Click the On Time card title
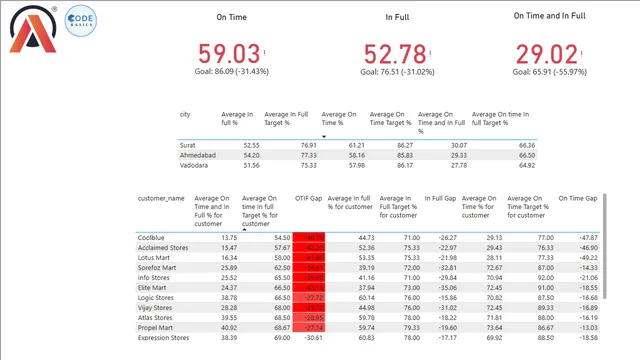The width and height of the screenshot is (640, 360). [231, 17]
